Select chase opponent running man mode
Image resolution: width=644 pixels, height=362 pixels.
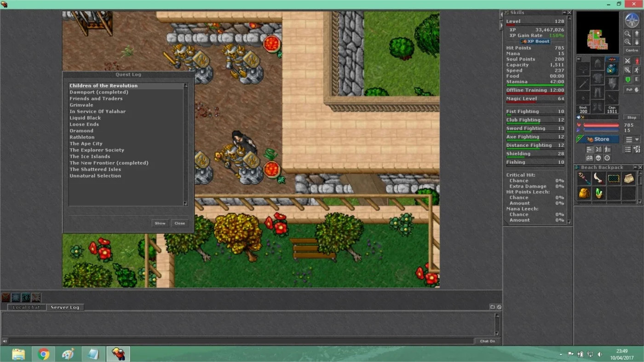637,70
